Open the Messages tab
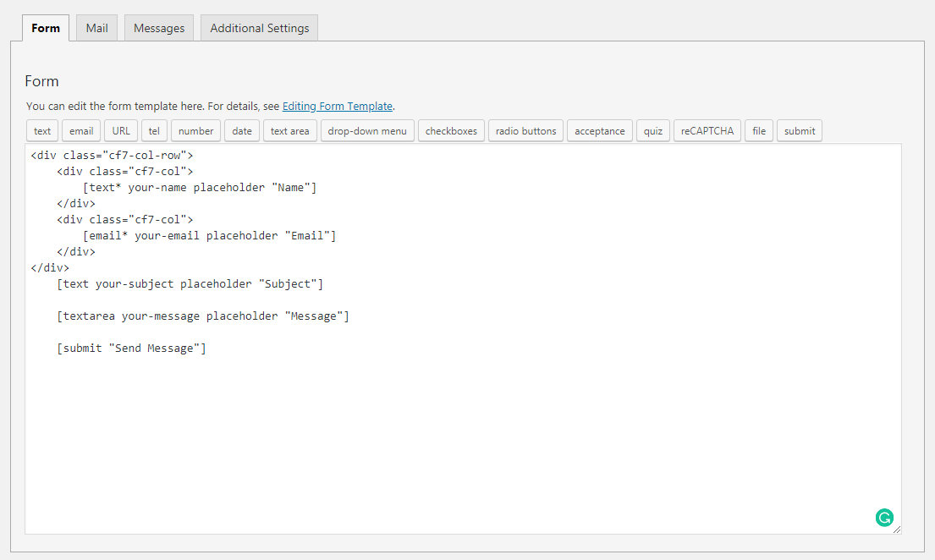Viewport: 935px width, 560px height. [x=159, y=28]
